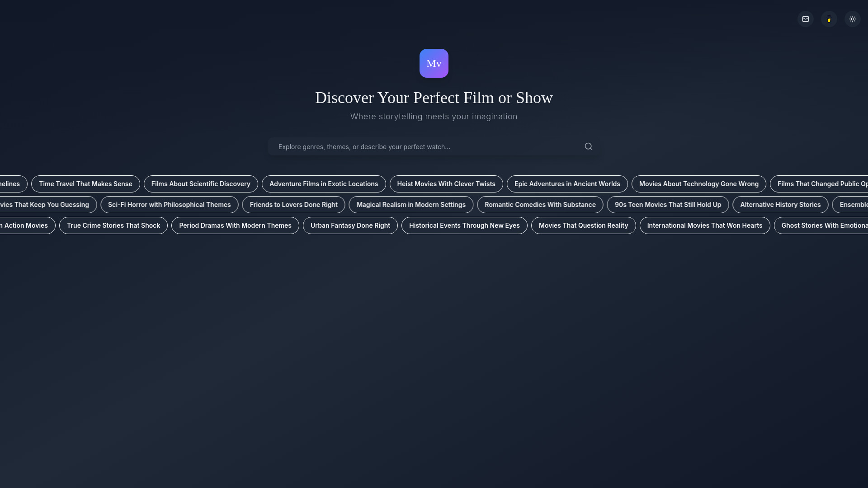
Task: Click the Mv app logo icon
Action: [434, 63]
